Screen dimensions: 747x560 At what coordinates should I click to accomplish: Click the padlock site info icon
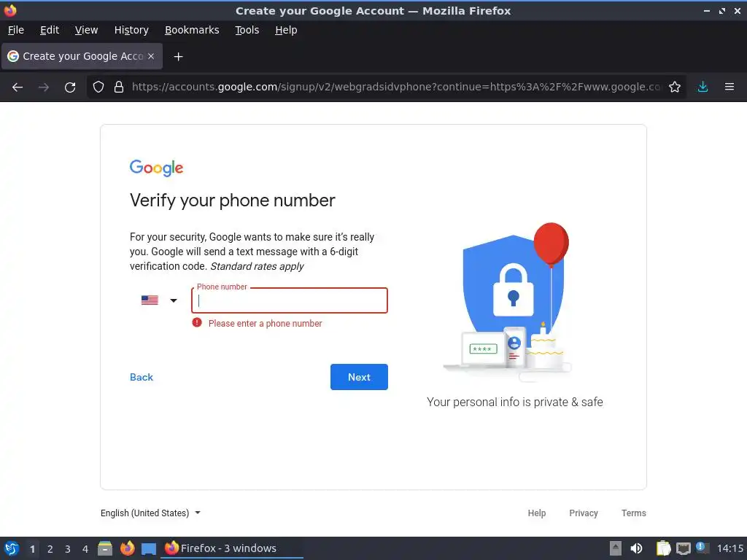119,87
